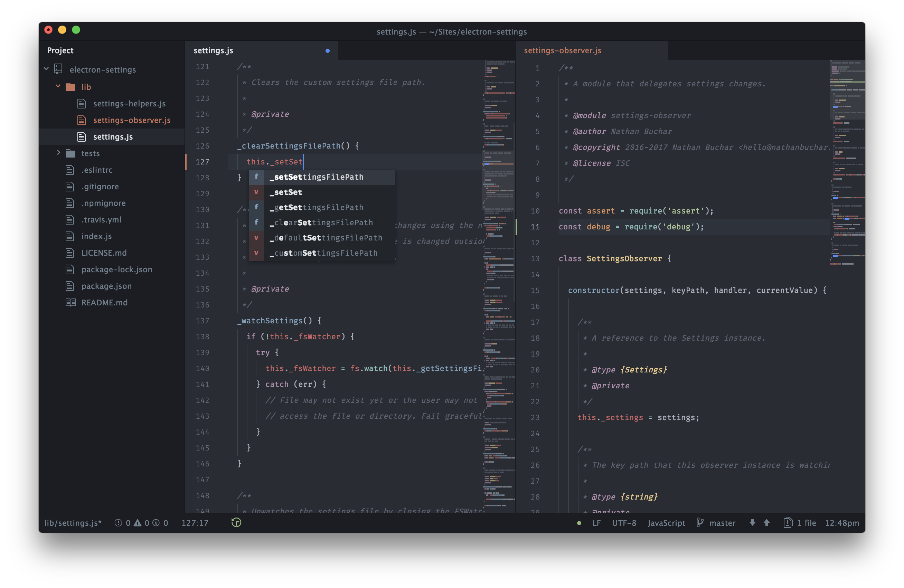Click the changed files diff icon
The width and height of the screenshot is (904, 588).
[x=788, y=523]
